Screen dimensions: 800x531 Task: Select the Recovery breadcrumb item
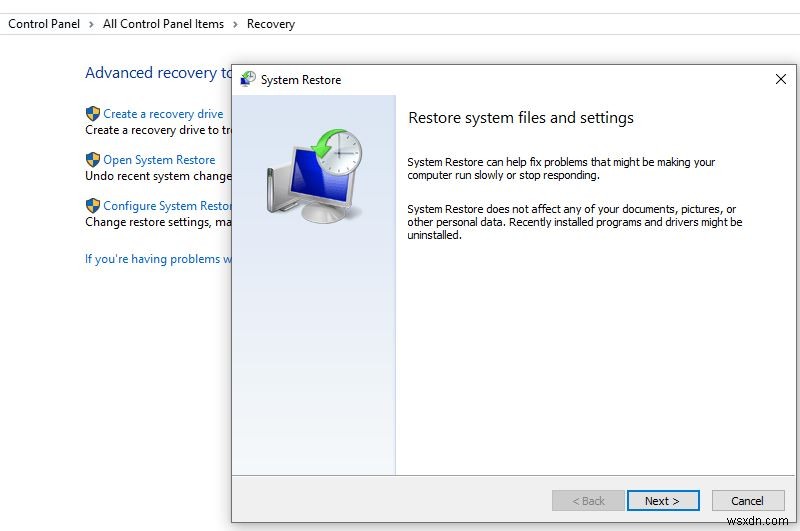coord(271,24)
